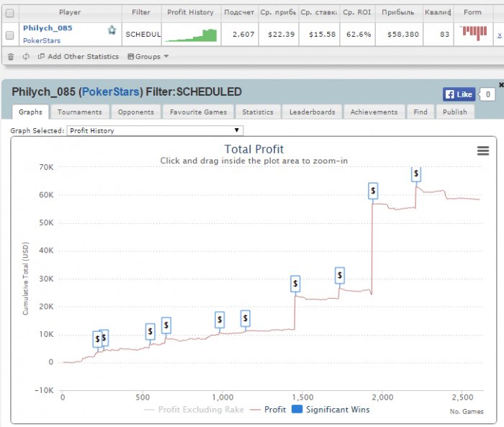The image size is (504, 427).
Task: Open the Favourite Games tab
Action: tap(198, 112)
